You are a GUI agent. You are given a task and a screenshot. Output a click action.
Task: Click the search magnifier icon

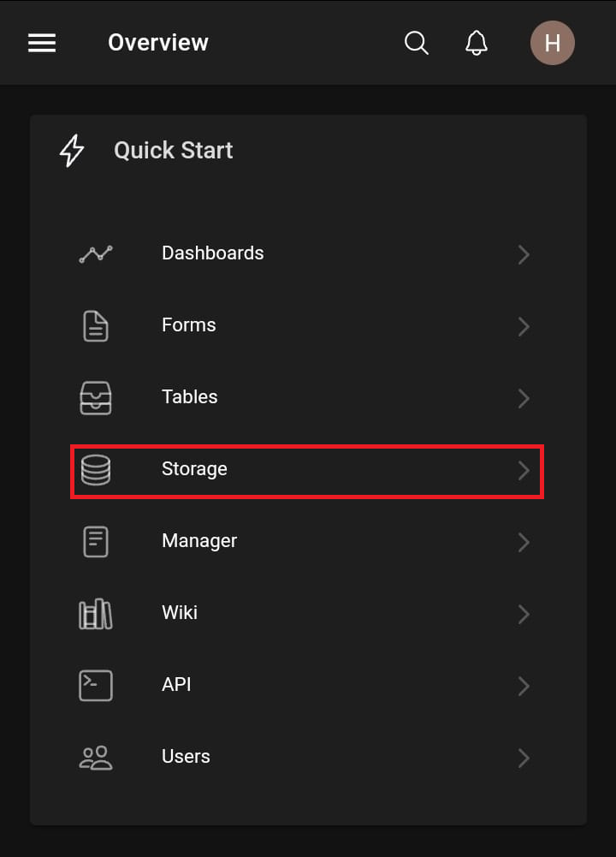(x=417, y=43)
